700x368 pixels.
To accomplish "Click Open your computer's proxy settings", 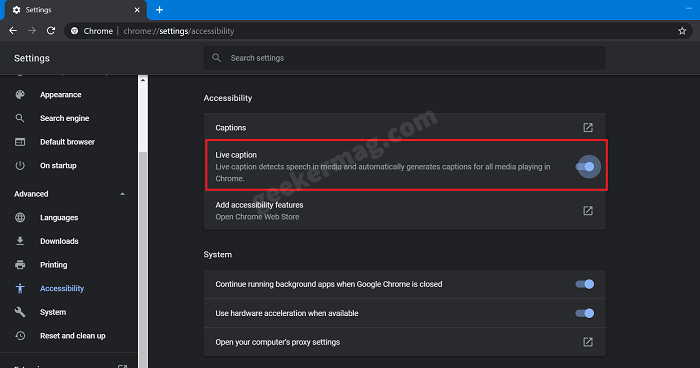I will tap(278, 342).
